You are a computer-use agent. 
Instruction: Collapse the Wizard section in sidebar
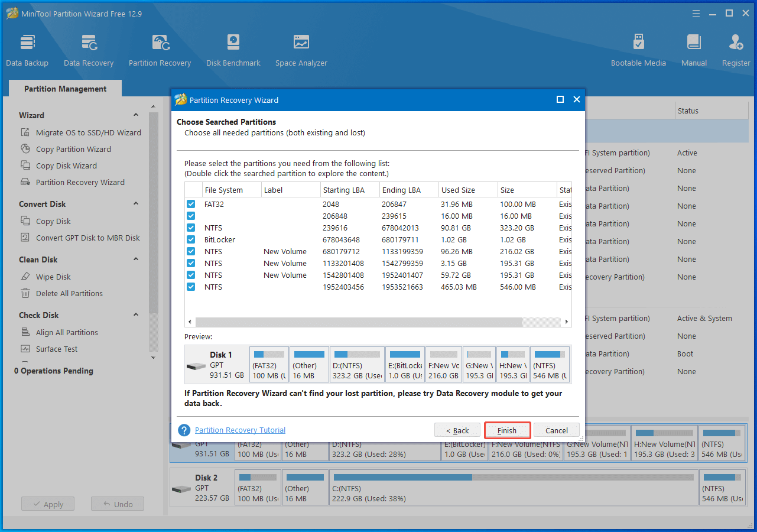[136, 115]
